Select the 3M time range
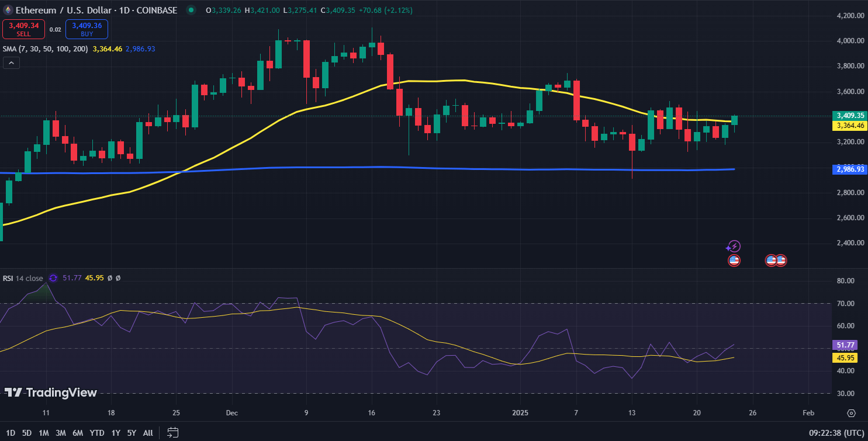Screen dimensions: 868x441 [x=61, y=433]
